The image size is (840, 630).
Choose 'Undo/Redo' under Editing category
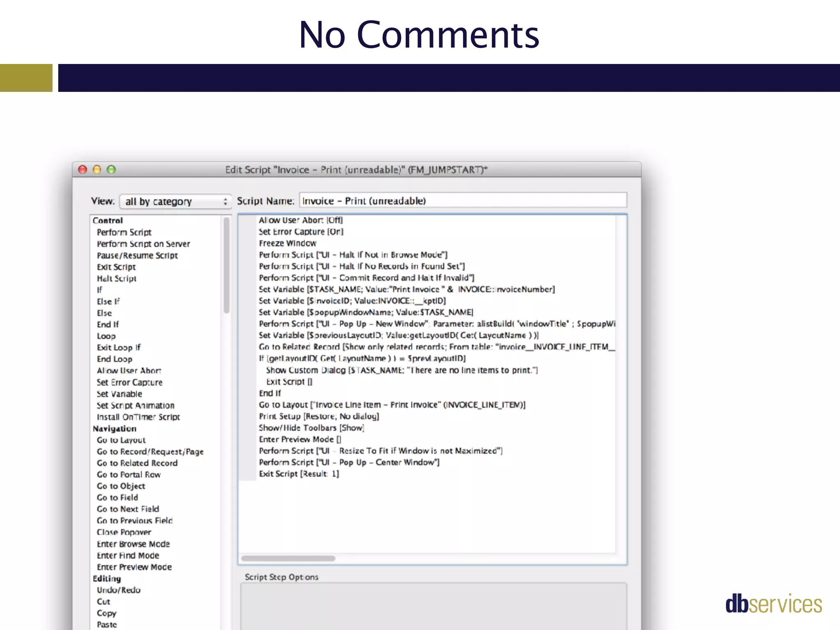point(119,590)
